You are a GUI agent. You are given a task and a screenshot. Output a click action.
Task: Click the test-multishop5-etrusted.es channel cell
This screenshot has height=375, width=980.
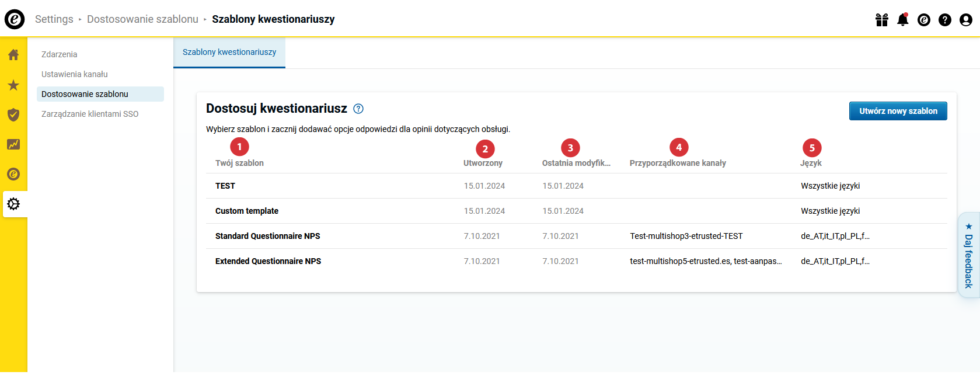point(706,261)
